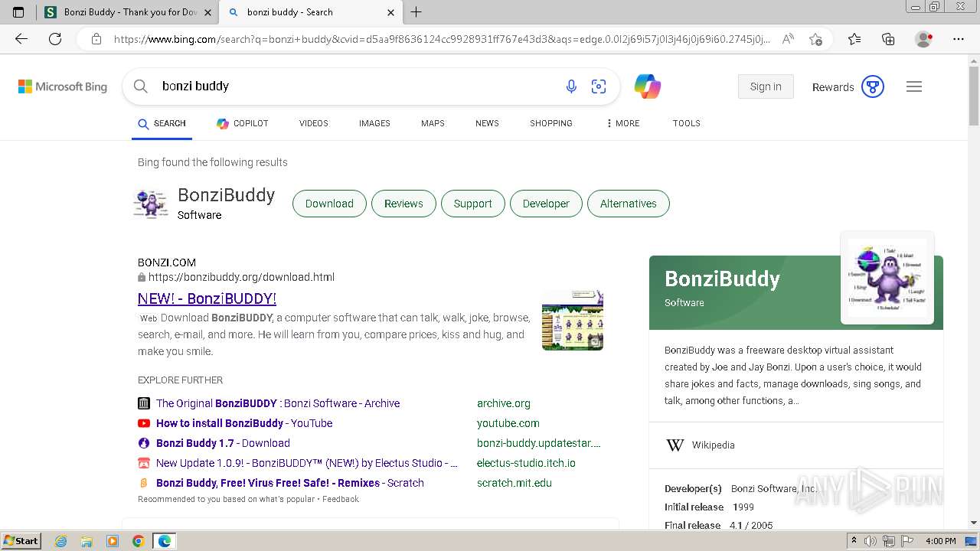Add this page to favorites star icon
This screenshot has height=551, width=980.
pos(816,39)
